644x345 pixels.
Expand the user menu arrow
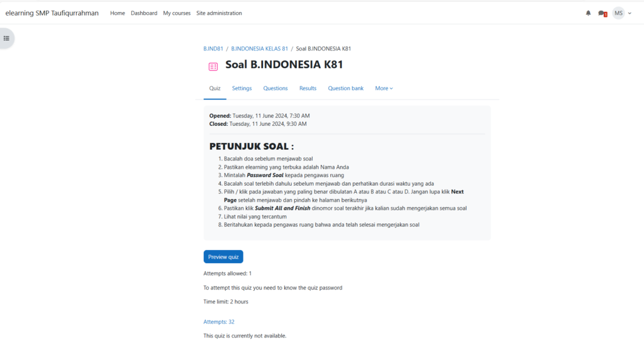coord(630,13)
